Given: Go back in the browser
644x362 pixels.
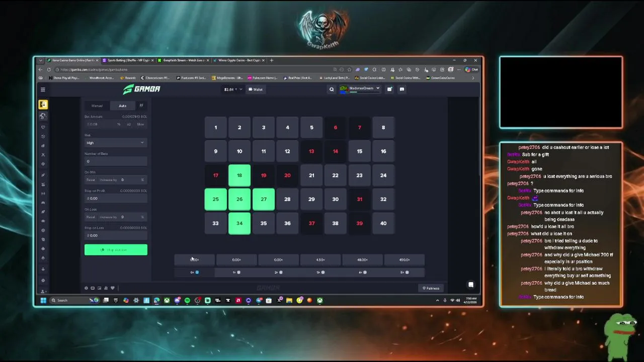Looking at the screenshot, I should pos(41,69).
